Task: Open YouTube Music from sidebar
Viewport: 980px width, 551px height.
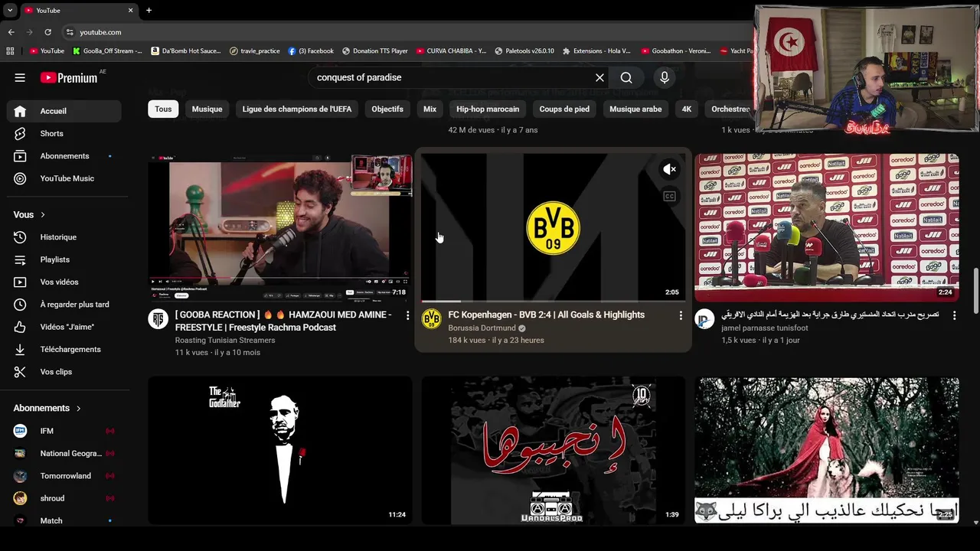Action: pos(64,178)
